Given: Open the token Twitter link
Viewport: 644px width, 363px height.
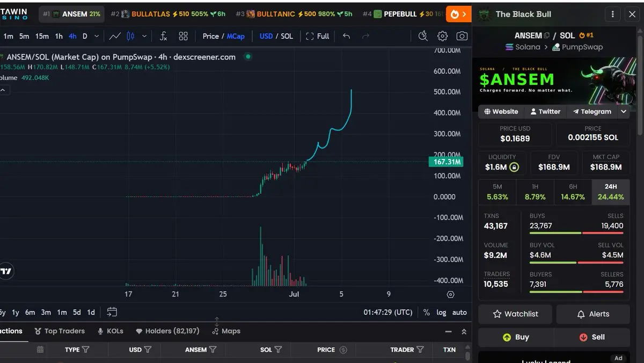Looking at the screenshot, I should [x=545, y=112].
